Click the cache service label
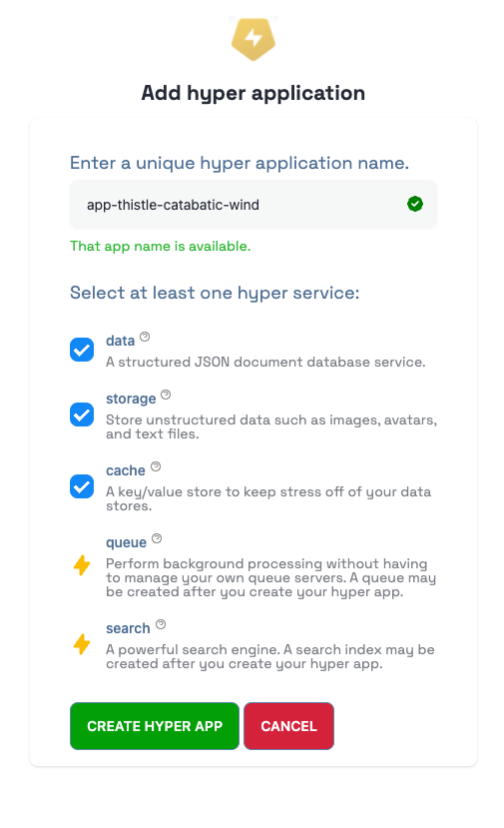504x828 pixels. (x=126, y=470)
